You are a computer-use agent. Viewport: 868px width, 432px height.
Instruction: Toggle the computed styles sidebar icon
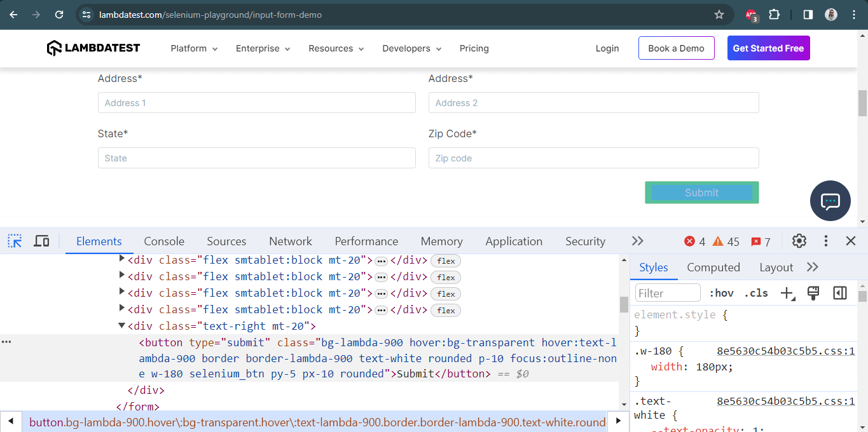click(x=840, y=293)
